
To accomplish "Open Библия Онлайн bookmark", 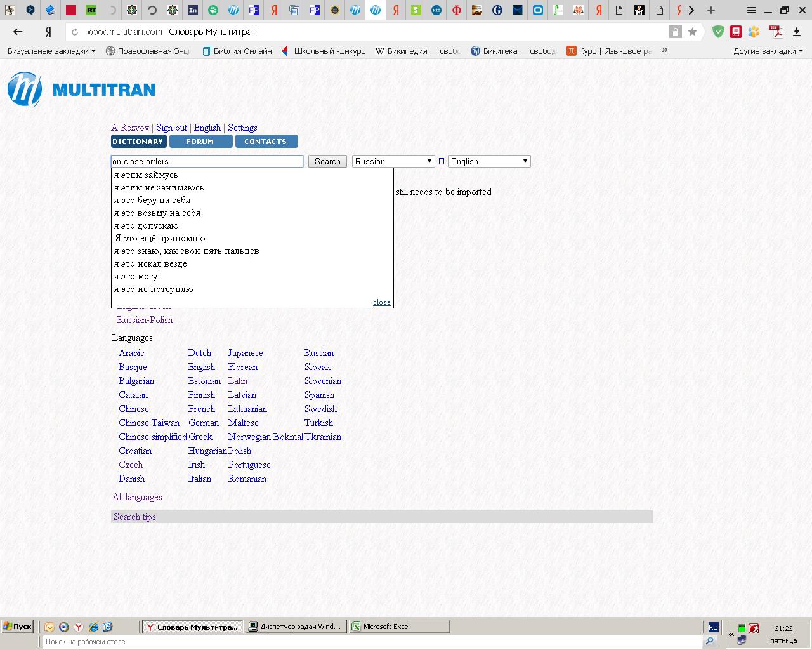I will (237, 51).
